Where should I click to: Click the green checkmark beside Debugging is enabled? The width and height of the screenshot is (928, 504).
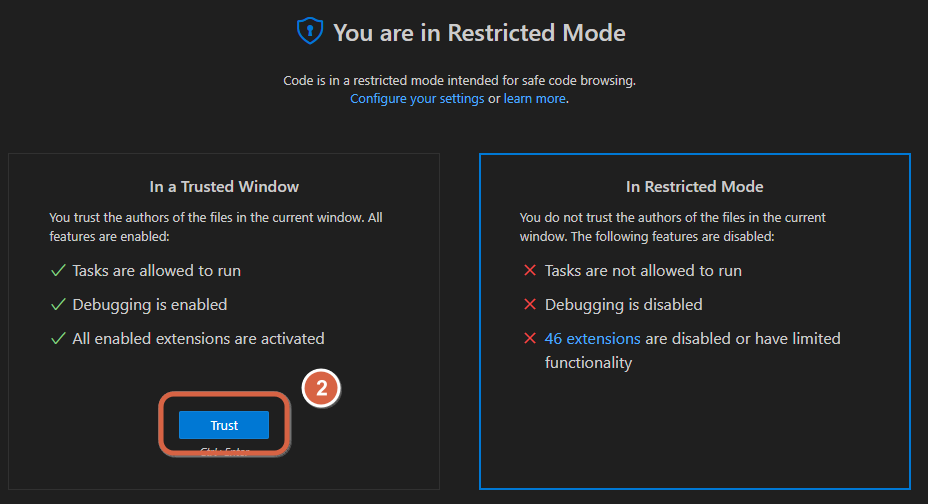click(58, 305)
